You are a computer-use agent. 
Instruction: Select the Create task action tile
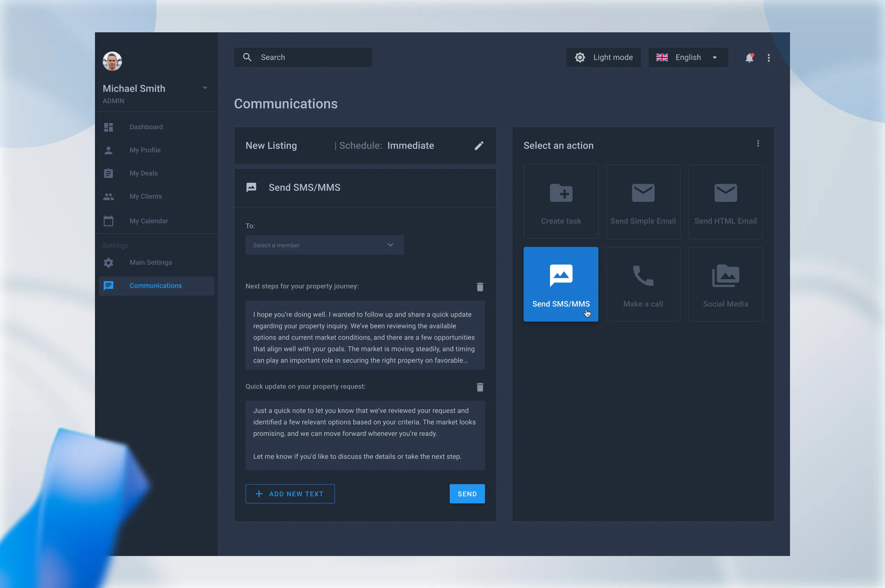point(561,201)
